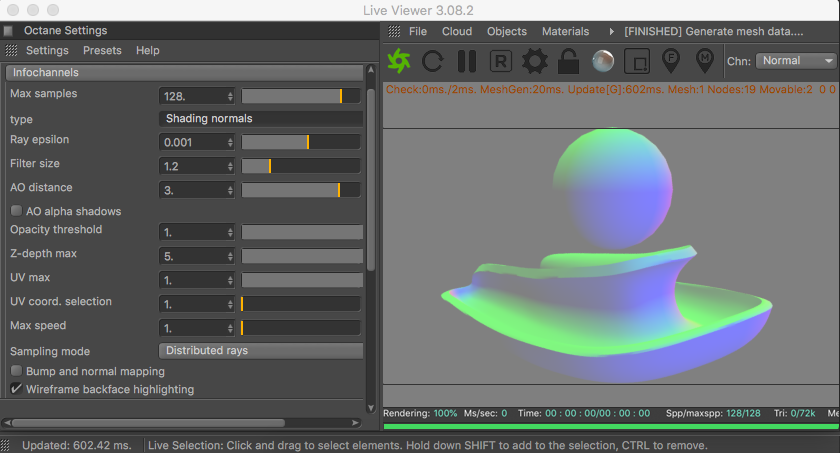Collapse the Infochannels section header
The image size is (840, 453).
(184, 72)
